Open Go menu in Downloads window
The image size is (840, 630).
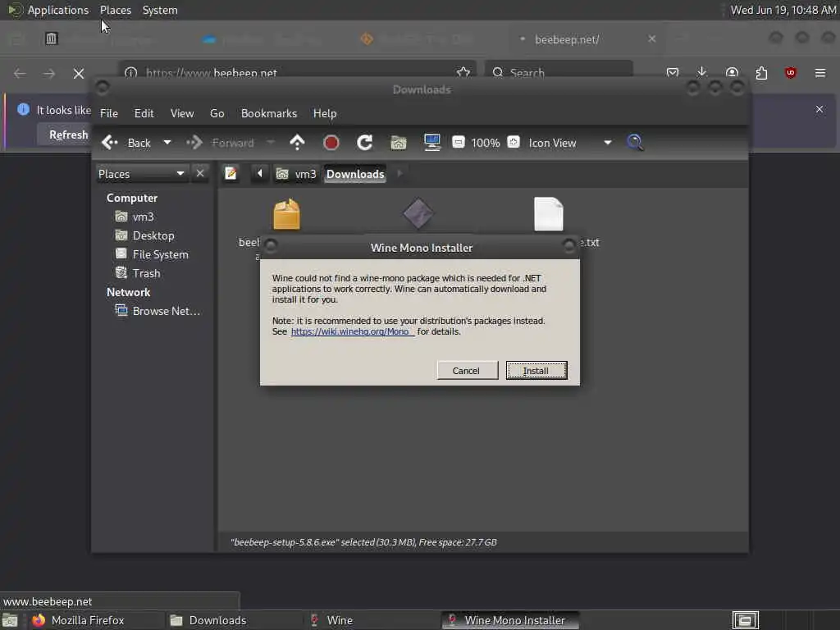(x=217, y=113)
